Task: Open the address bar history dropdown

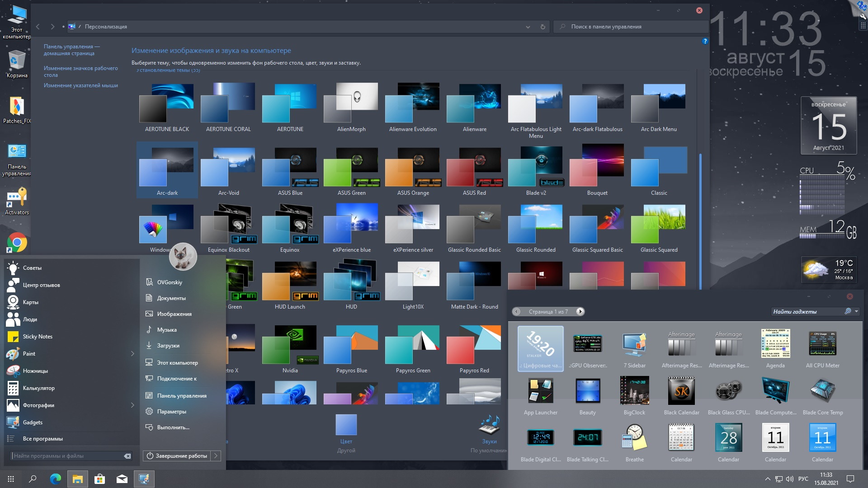Action: 528,27
